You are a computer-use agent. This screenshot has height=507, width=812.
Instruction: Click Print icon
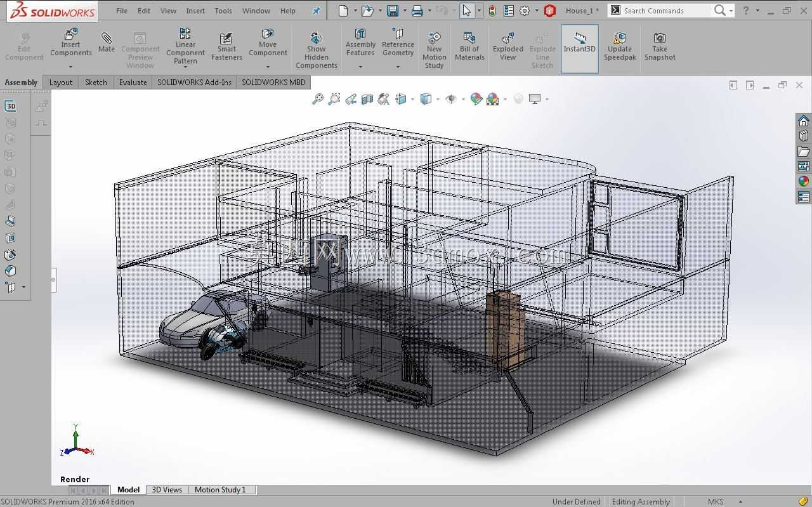pyautogui.click(x=417, y=11)
